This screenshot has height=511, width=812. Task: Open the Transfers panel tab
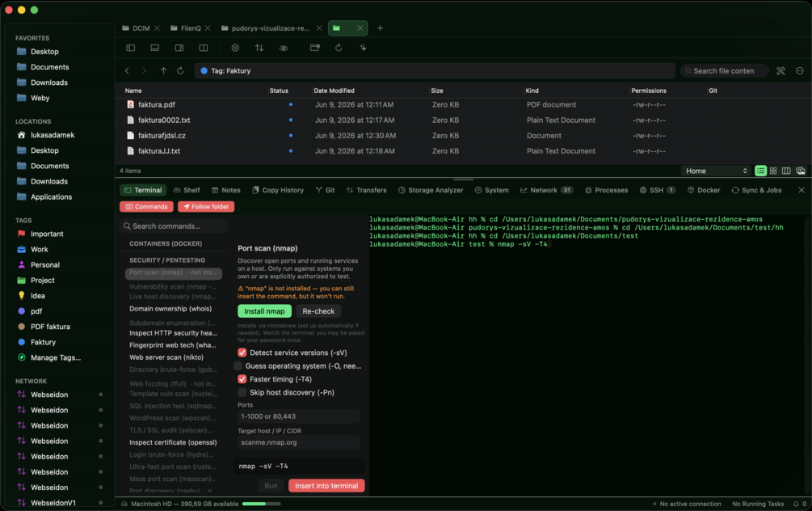pyautogui.click(x=366, y=190)
